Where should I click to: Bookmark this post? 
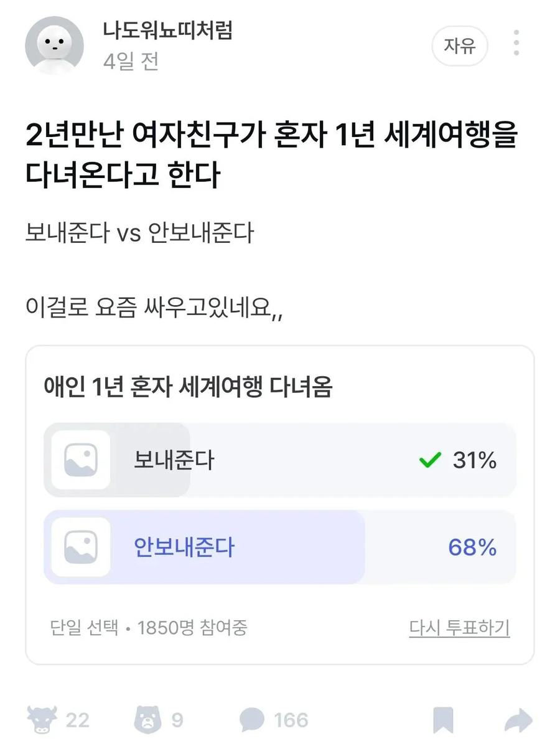point(444,719)
